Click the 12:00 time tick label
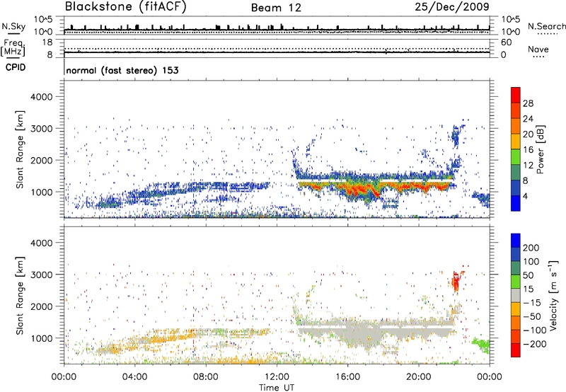The image size is (566, 392). point(277,377)
